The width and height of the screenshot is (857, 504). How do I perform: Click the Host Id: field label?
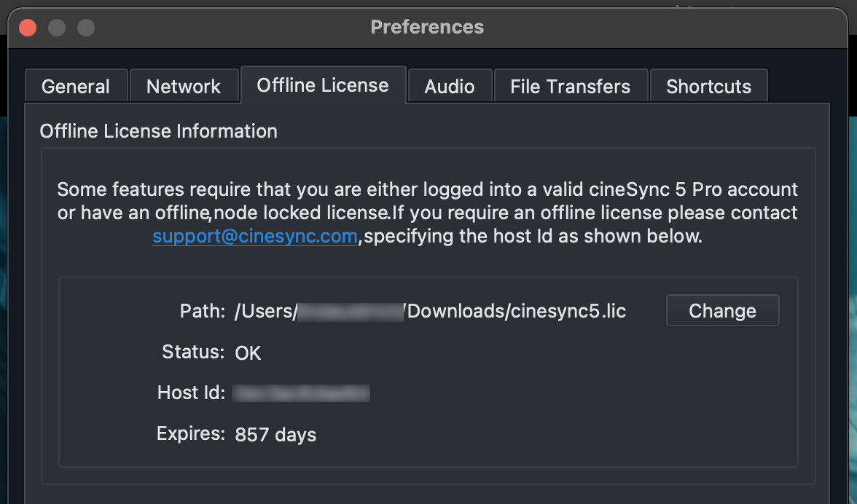coord(191,393)
